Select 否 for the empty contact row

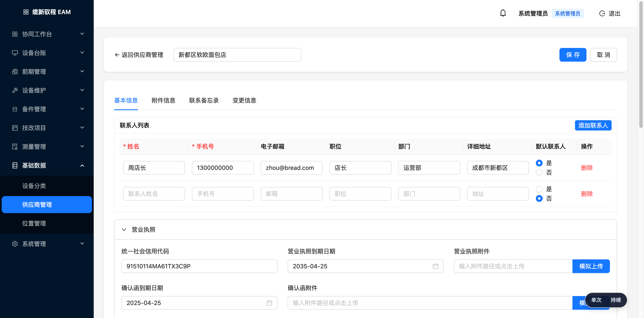[x=539, y=199]
